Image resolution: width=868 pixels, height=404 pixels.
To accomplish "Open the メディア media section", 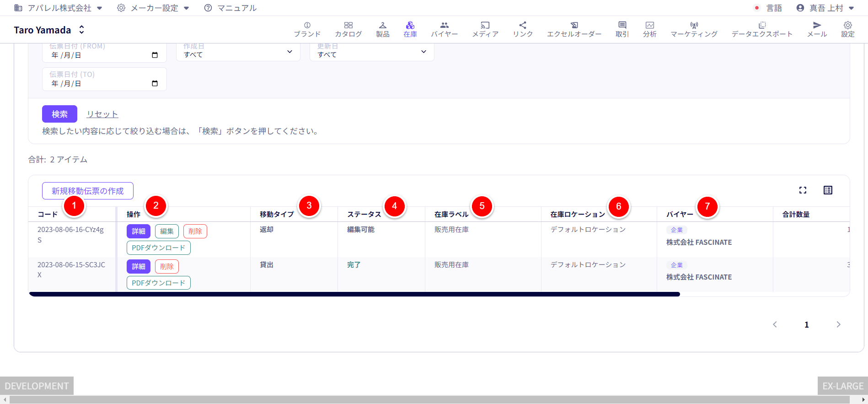I will pos(485,29).
